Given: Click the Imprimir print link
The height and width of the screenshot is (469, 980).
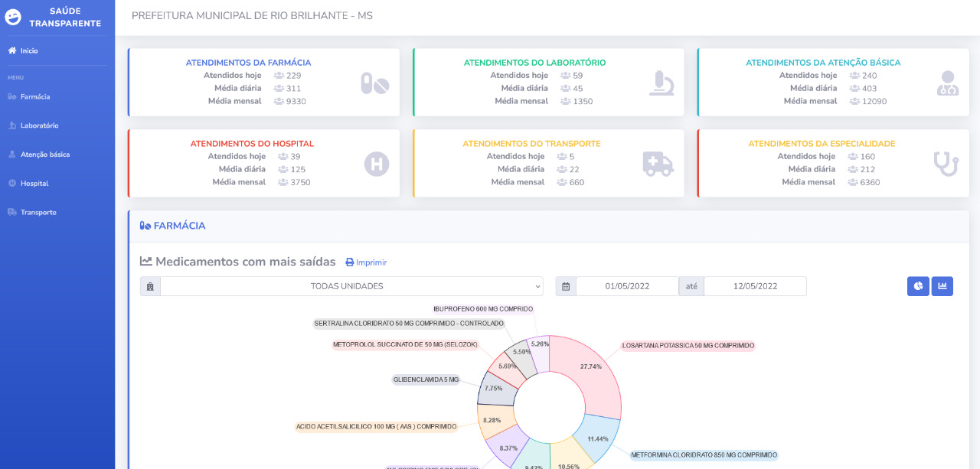Looking at the screenshot, I should (367, 262).
